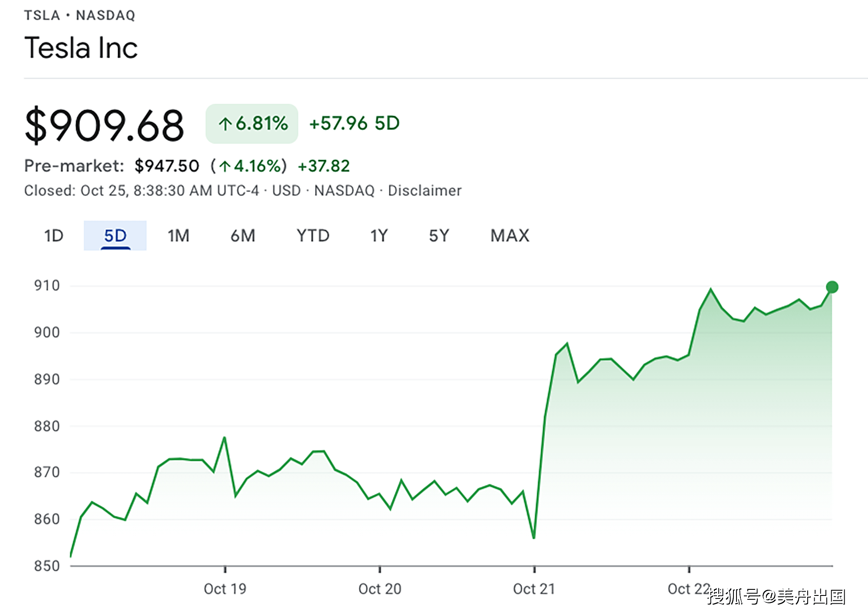Click the green endpoint dot on chart
Image resolution: width=868 pixels, height=615 pixels.
[x=832, y=287]
